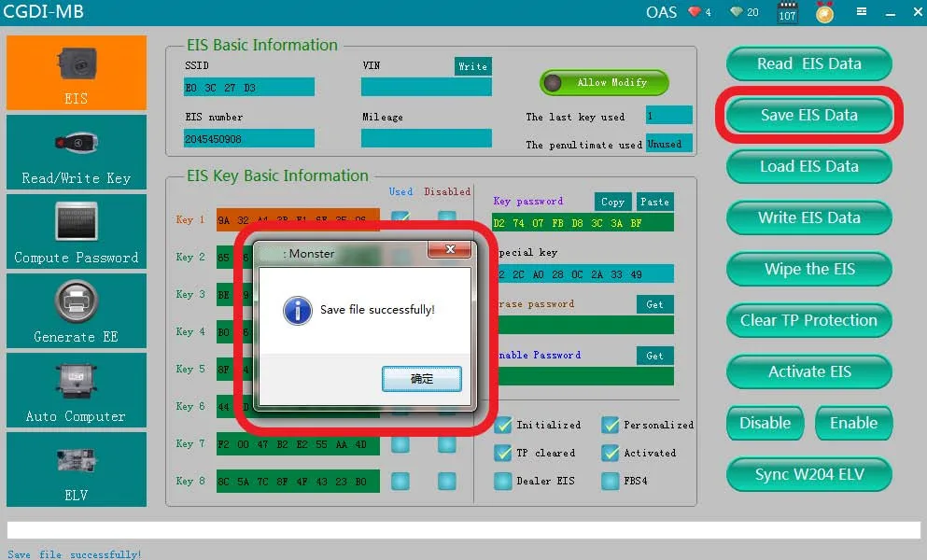Viewport: 927px width, 560px height.
Task: Click Clear TP Protection button
Action: coord(808,320)
